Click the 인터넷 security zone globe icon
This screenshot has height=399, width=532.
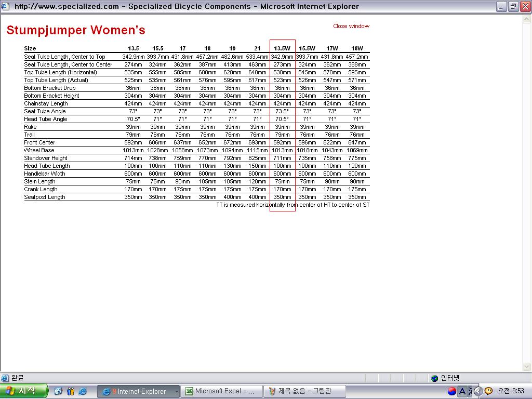[x=435, y=378]
